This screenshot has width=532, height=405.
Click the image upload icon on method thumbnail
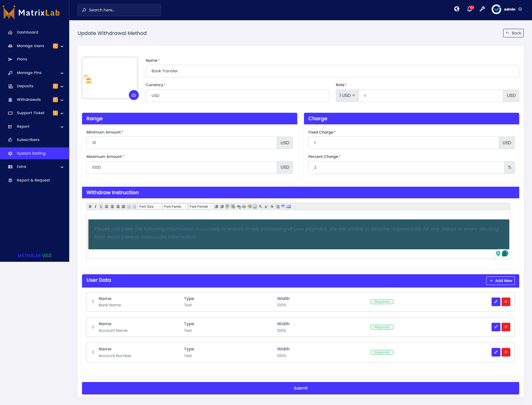click(134, 95)
